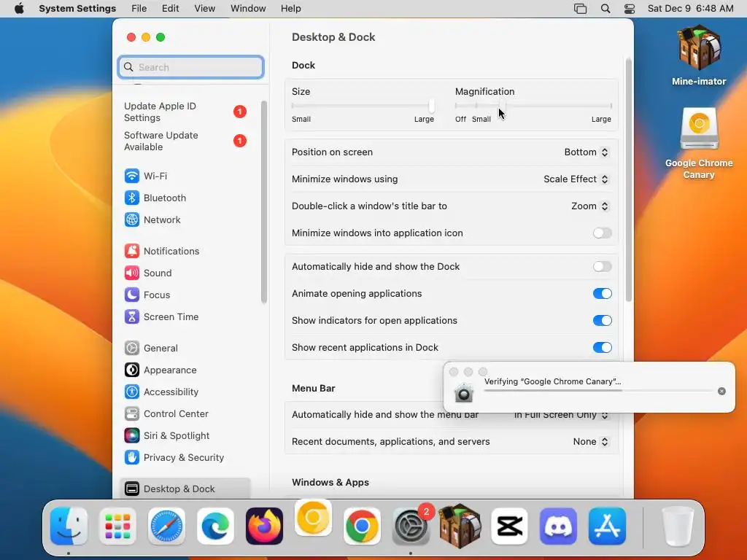Screen dimensions: 747x560
Task: Turn off Show recent applications in Dock
Action: coord(602,348)
